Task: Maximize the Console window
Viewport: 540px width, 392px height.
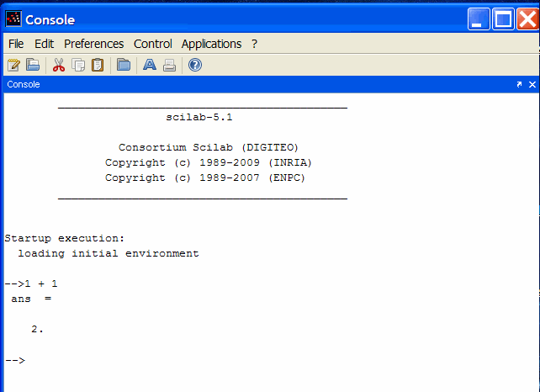Action: coord(503,19)
